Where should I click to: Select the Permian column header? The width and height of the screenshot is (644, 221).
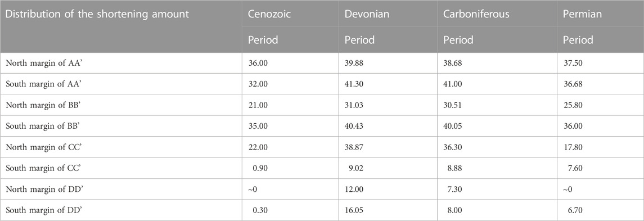(582, 13)
